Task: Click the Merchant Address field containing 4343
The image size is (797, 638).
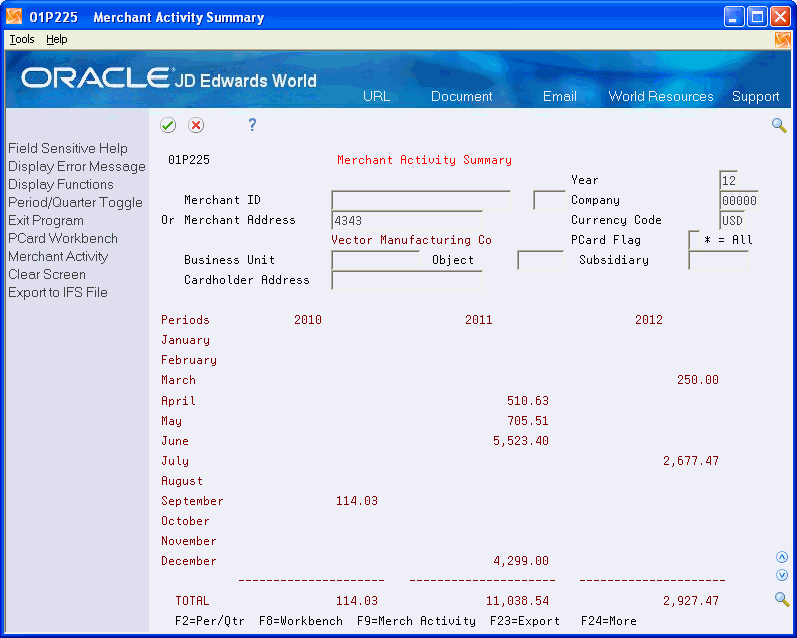Action: tap(407, 220)
